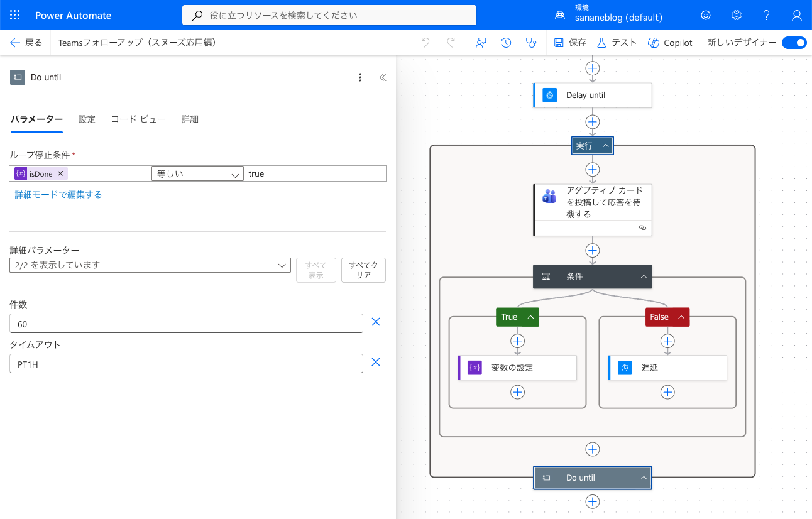Collapse the 条件 block chevron
This screenshot has width=812, height=519.
point(644,276)
